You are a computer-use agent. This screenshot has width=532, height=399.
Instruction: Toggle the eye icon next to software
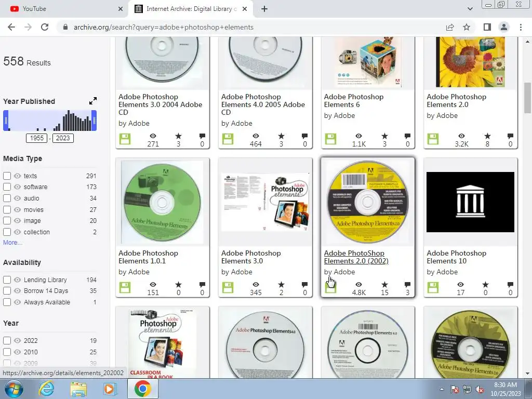[17, 187]
